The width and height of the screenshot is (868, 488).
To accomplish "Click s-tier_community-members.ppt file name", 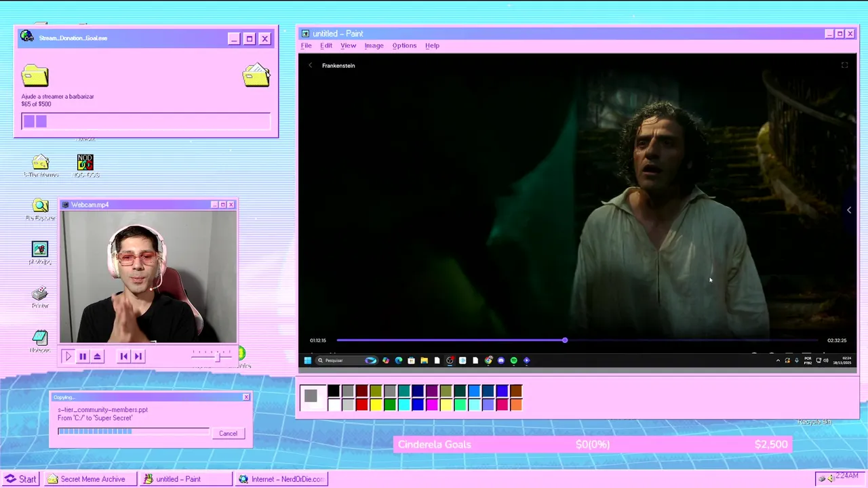I will click(x=102, y=410).
